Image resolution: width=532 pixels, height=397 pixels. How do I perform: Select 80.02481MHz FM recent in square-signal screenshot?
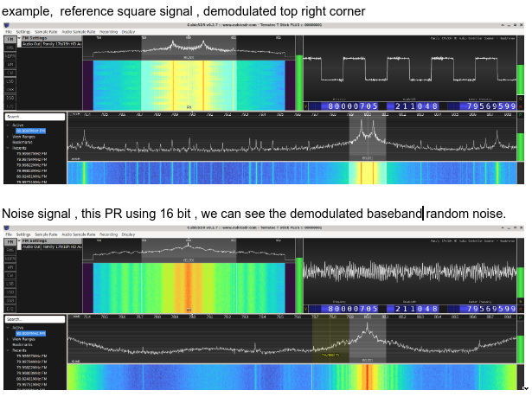click(x=31, y=176)
